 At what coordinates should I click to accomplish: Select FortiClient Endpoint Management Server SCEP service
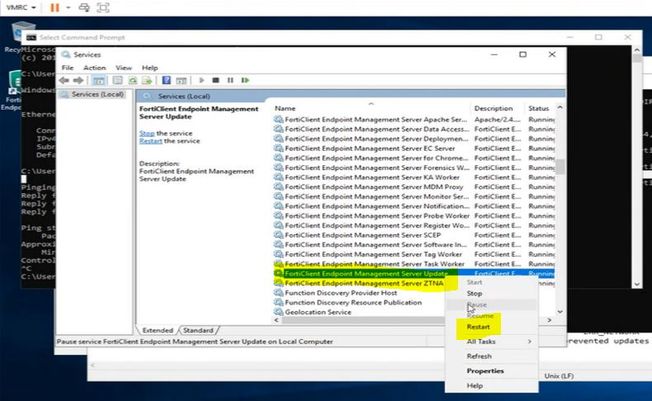click(x=414, y=235)
